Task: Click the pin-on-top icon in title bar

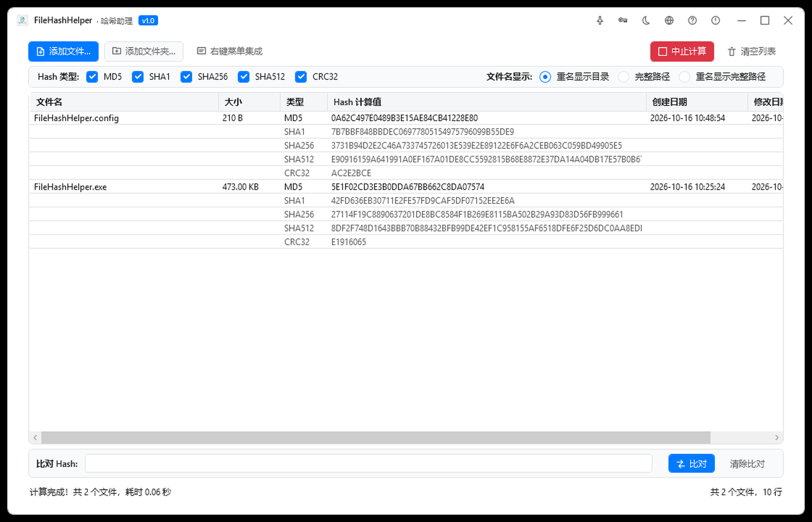Action: 600,20
